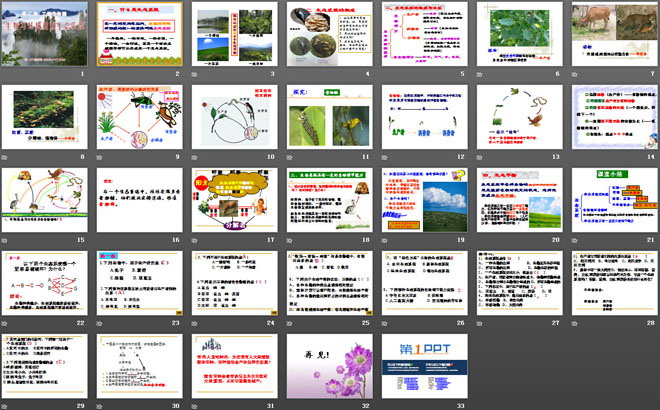Viewport: 660px width, 410px height.
Task: Open slide 1 with the misty mountain title
Action: pos(46,36)
